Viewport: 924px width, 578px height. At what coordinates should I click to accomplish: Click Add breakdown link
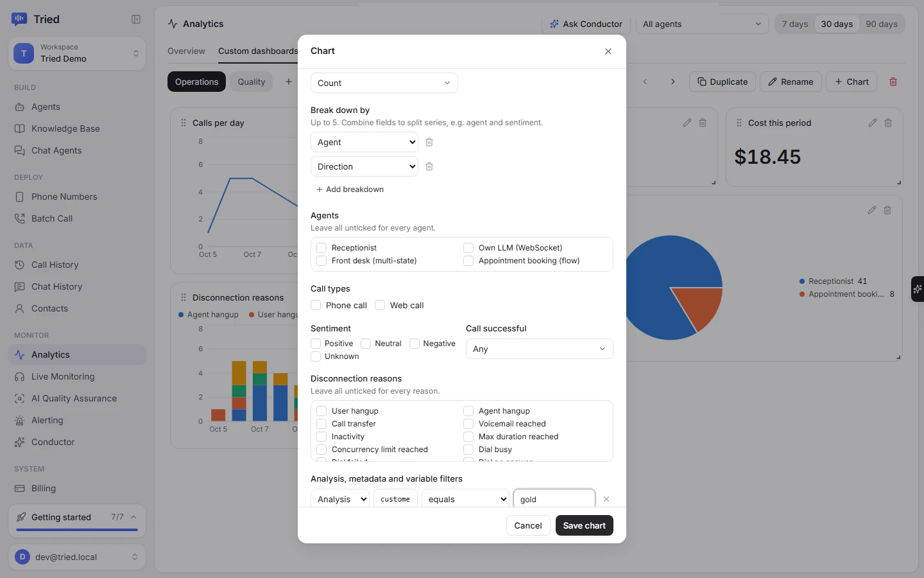[350, 189]
